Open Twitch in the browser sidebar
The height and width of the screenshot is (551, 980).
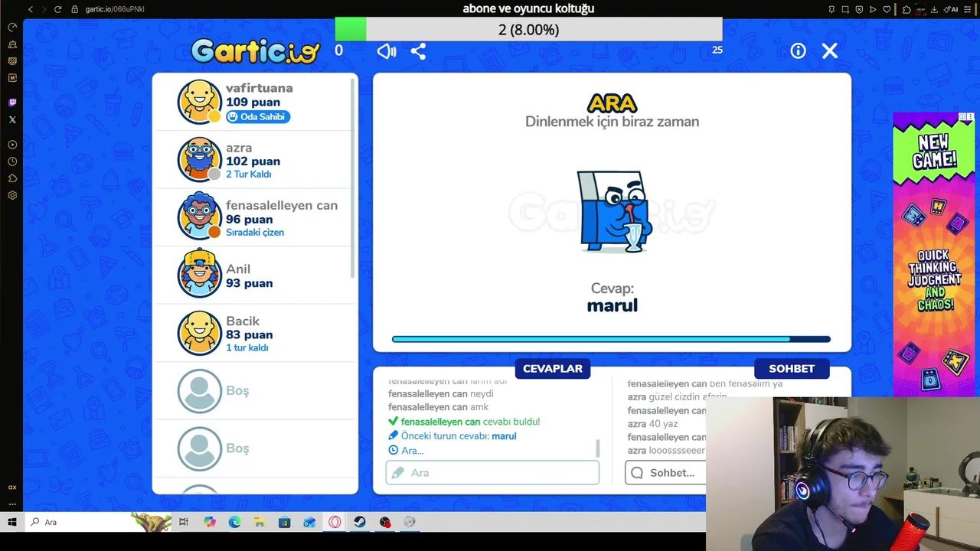pos(12,103)
